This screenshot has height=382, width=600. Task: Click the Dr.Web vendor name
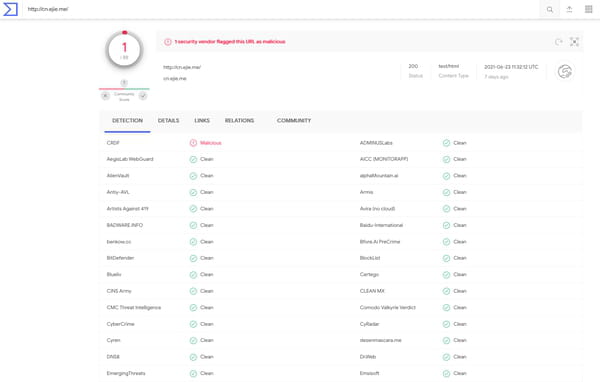368,357
